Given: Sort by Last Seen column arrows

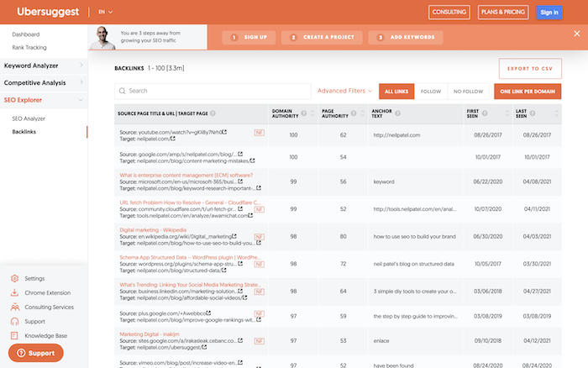Looking at the screenshot, I should (x=556, y=113).
